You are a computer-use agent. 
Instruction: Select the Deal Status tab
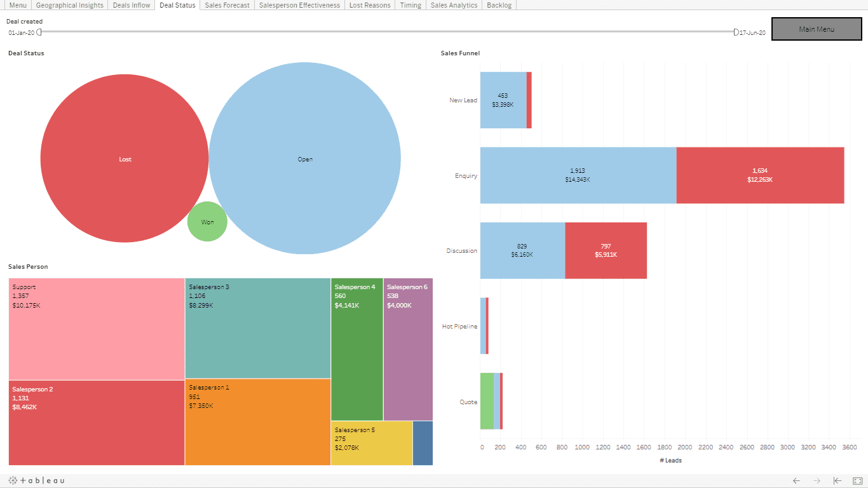(177, 5)
